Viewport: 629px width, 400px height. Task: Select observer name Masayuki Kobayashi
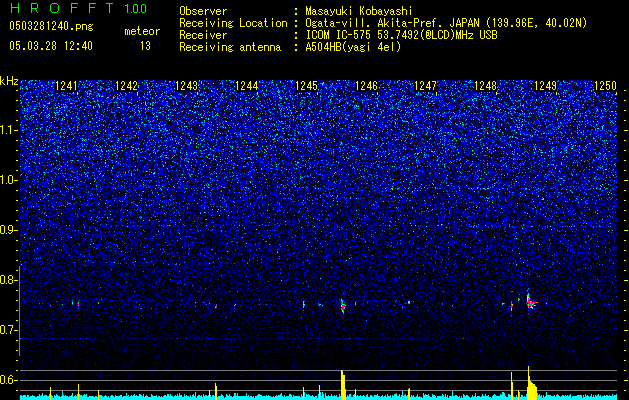coord(359,11)
